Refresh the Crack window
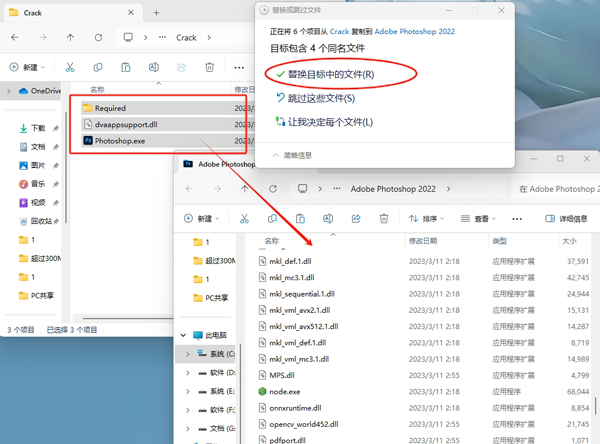 [x=98, y=38]
